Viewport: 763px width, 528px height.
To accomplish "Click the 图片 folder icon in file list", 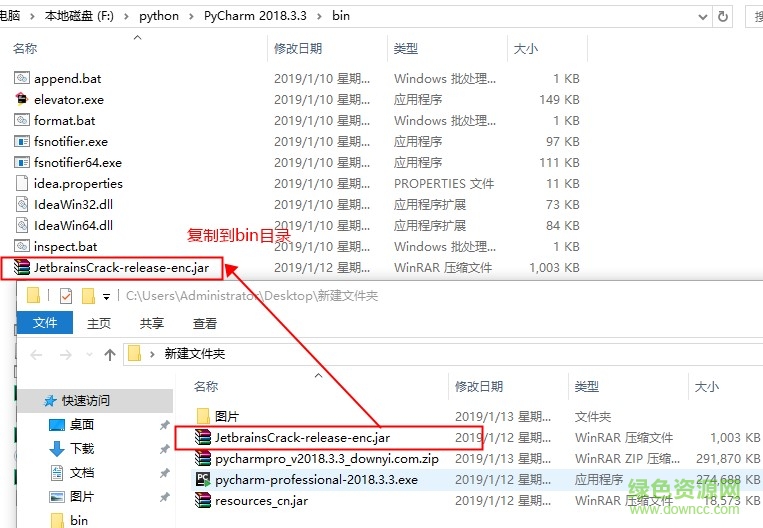I will [x=203, y=417].
